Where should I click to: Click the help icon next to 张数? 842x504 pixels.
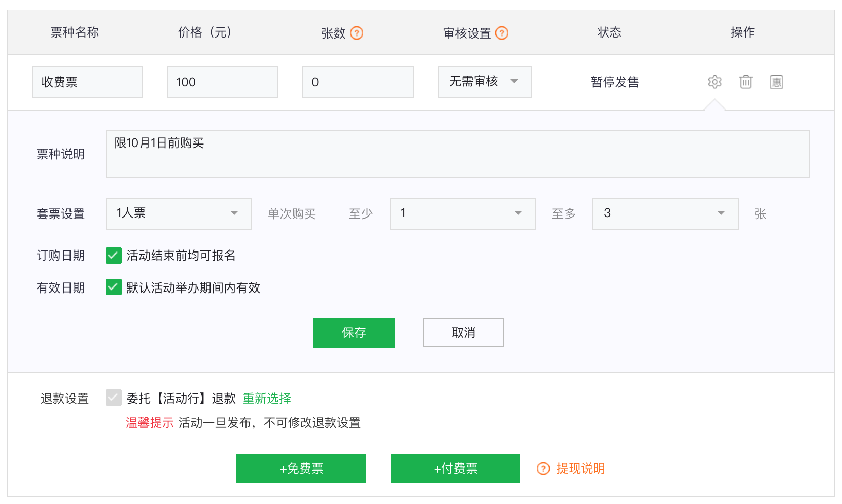tap(357, 33)
